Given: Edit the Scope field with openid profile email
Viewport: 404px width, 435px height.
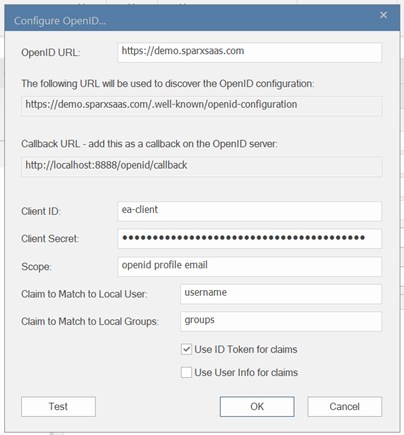Looking at the screenshot, I should coord(249,266).
